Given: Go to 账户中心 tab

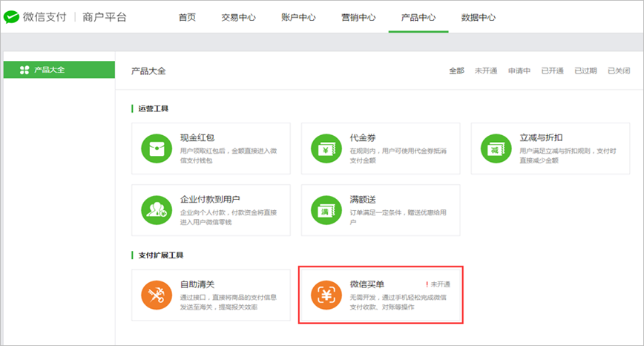Looking at the screenshot, I should [298, 17].
